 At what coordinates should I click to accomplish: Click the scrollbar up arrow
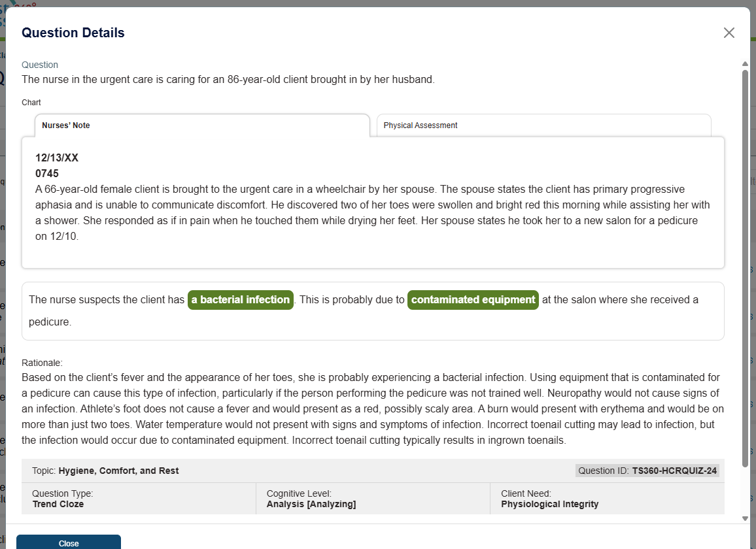(745, 64)
